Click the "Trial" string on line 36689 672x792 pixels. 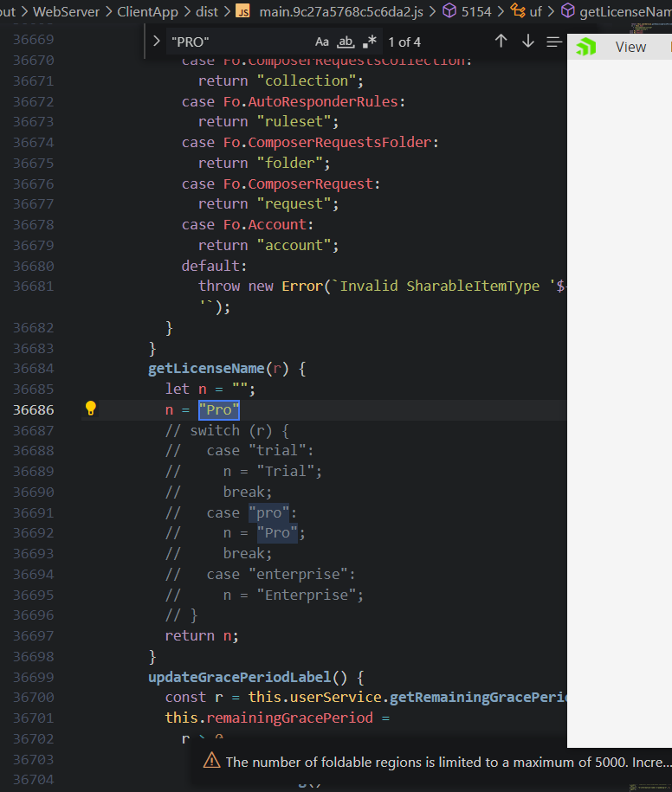click(286, 471)
